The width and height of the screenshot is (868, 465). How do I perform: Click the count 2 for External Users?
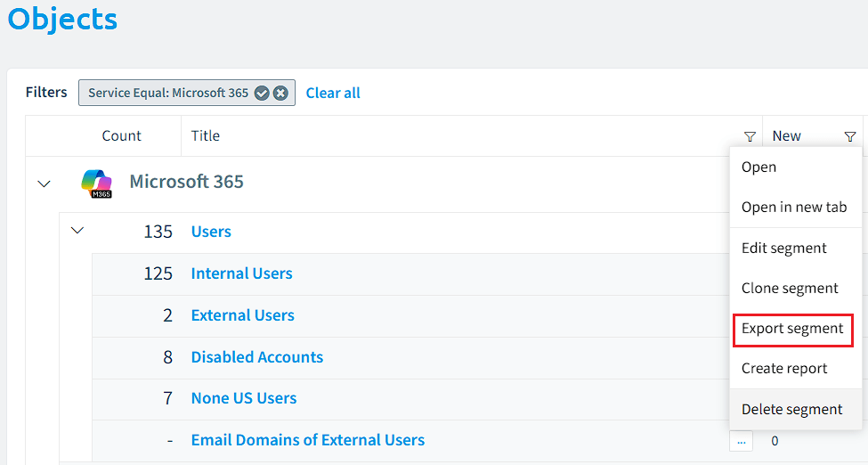pyautogui.click(x=167, y=315)
